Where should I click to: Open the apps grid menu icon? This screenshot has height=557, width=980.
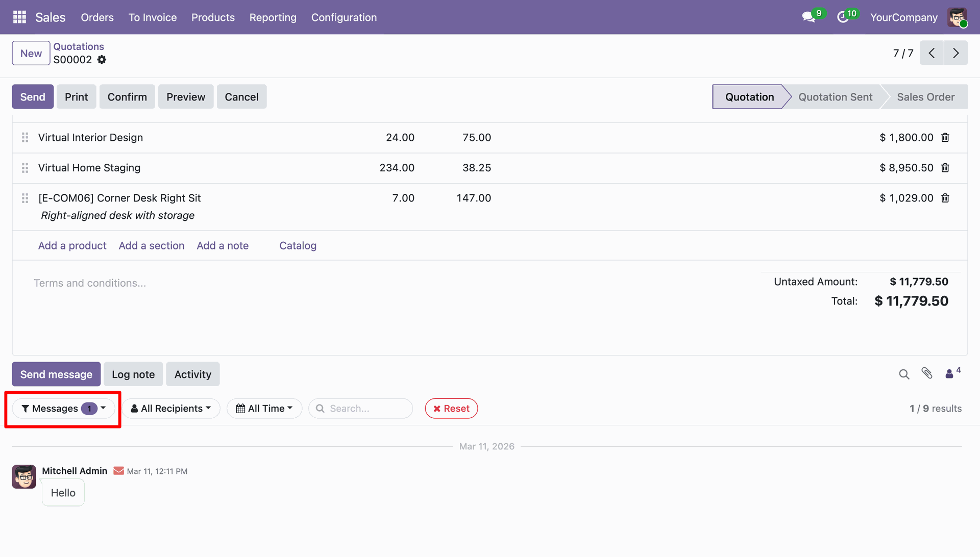point(19,17)
